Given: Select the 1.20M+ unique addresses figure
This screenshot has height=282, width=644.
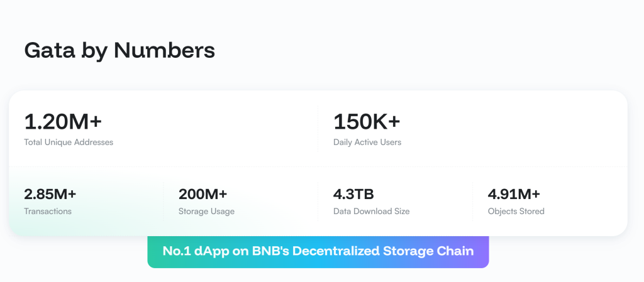Looking at the screenshot, I should click(x=63, y=122).
